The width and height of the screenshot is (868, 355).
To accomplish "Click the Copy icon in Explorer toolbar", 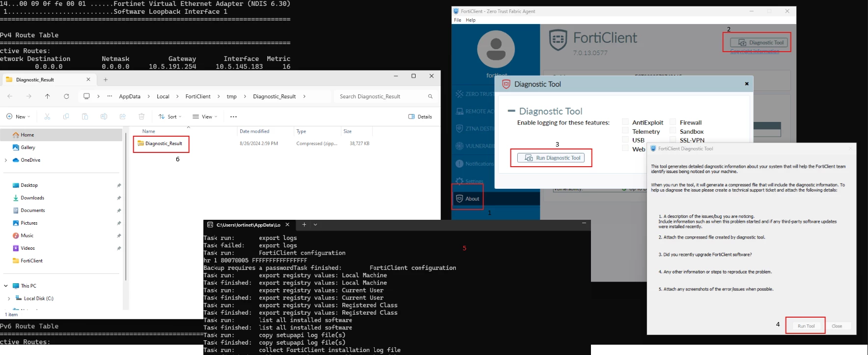I will (66, 117).
